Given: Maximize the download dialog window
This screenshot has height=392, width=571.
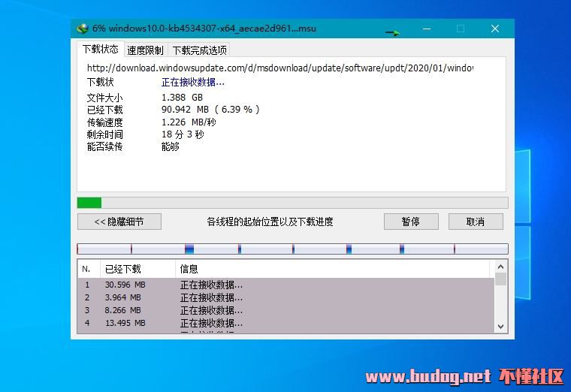Looking at the screenshot, I should [x=461, y=29].
